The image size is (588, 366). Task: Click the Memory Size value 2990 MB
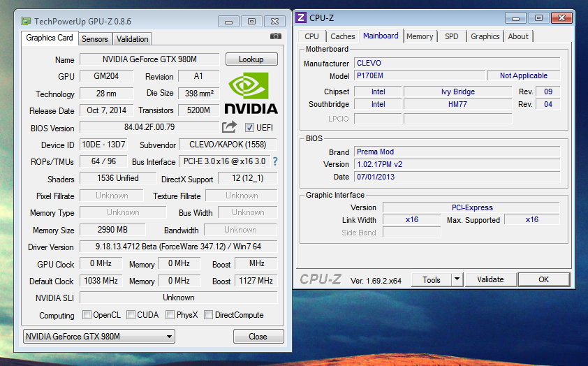[x=112, y=230]
